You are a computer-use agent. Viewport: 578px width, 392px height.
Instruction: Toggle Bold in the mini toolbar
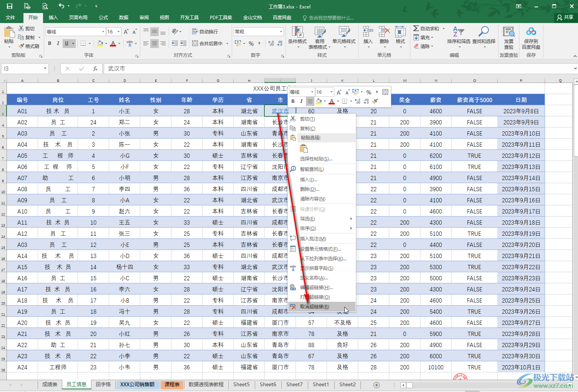(293, 101)
